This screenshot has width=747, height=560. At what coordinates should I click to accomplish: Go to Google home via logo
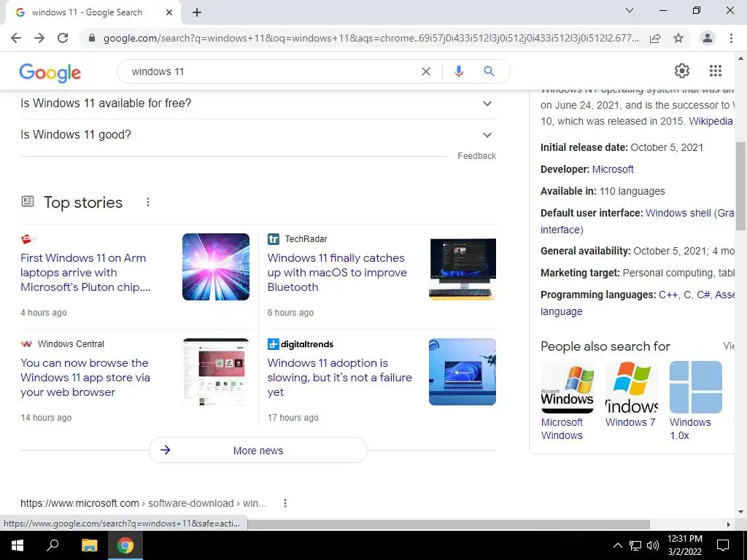[x=50, y=72]
